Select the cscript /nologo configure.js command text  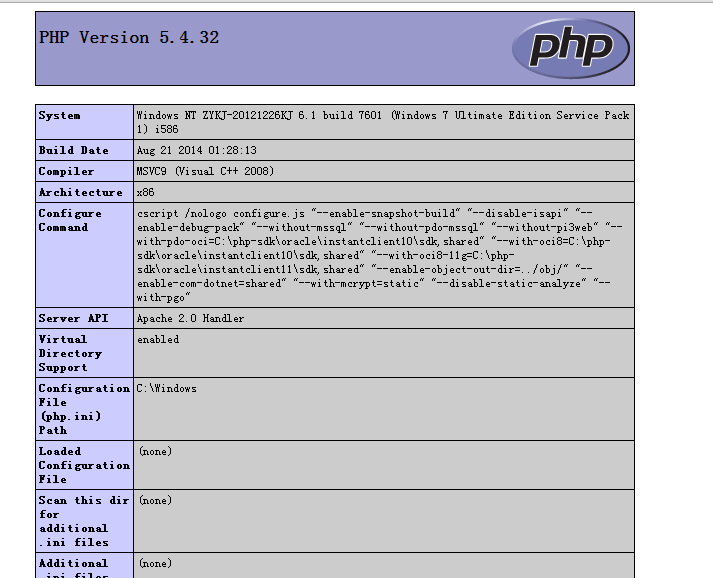coord(379,255)
